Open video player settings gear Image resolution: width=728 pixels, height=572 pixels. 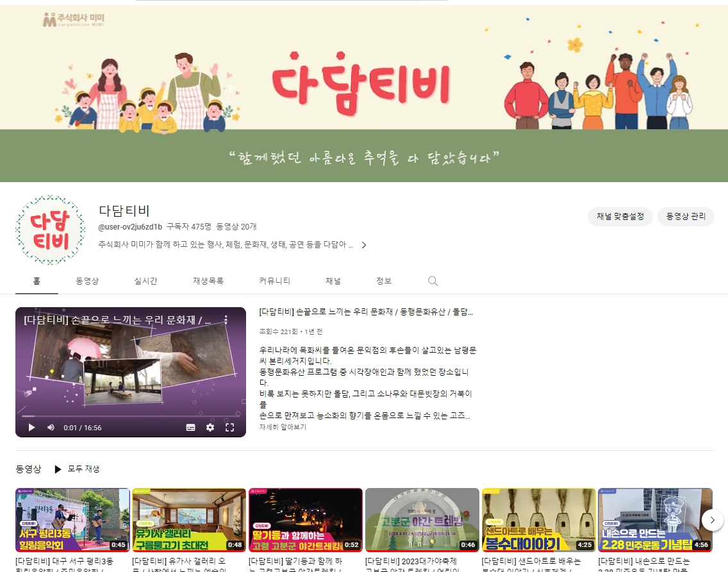(210, 428)
